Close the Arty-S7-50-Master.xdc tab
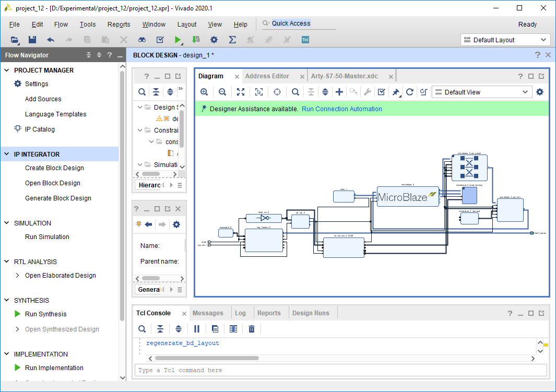This screenshot has height=392, width=556. pyautogui.click(x=391, y=77)
